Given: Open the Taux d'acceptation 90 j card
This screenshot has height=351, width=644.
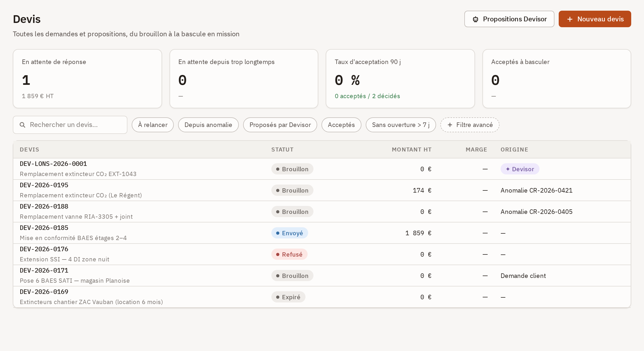Looking at the screenshot, I should [400, 79].
